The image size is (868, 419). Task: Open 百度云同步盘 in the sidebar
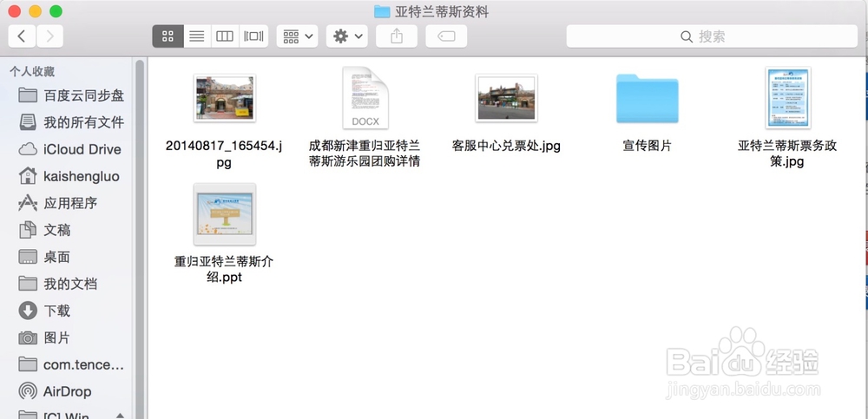(71, 95)
